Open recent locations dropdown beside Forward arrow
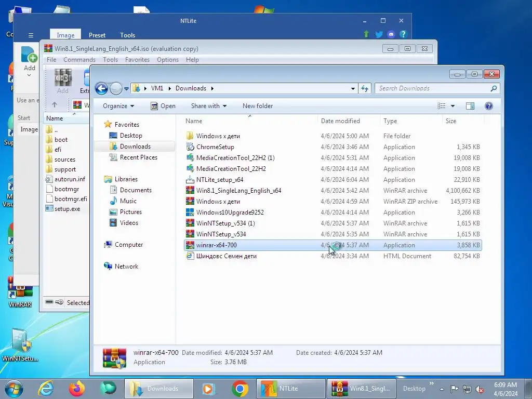The width and height of the screenshot is (532, 399). (126, 89)
